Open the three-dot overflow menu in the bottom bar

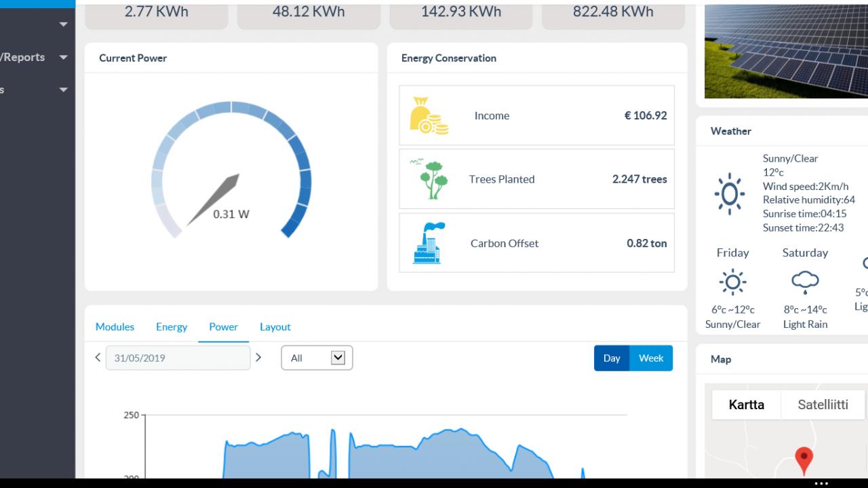pos(821,483)
